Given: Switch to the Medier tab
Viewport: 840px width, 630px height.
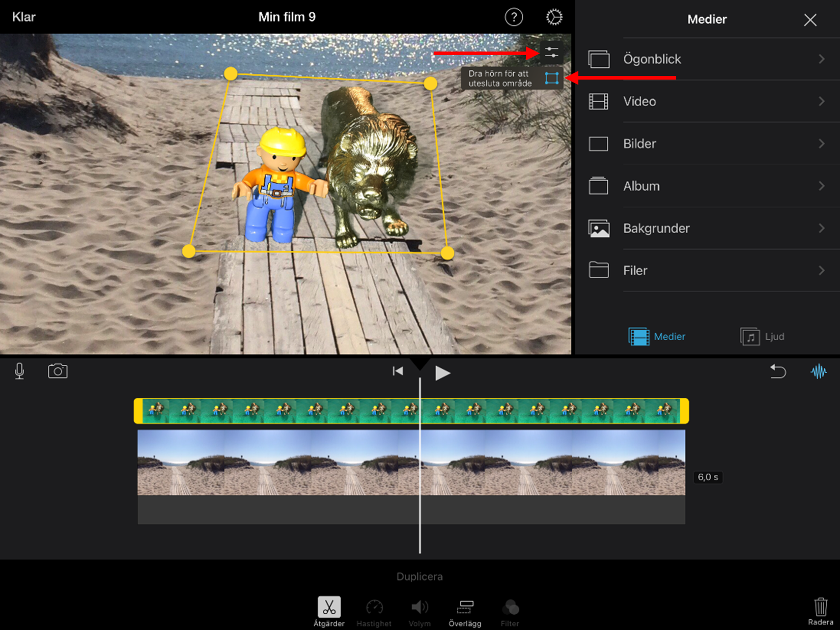Looking at the screenshot, I should point(657,337).
